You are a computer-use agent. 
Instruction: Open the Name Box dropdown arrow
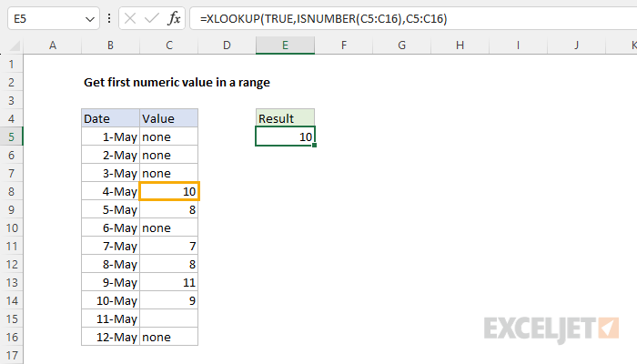(x=87, y=19)
